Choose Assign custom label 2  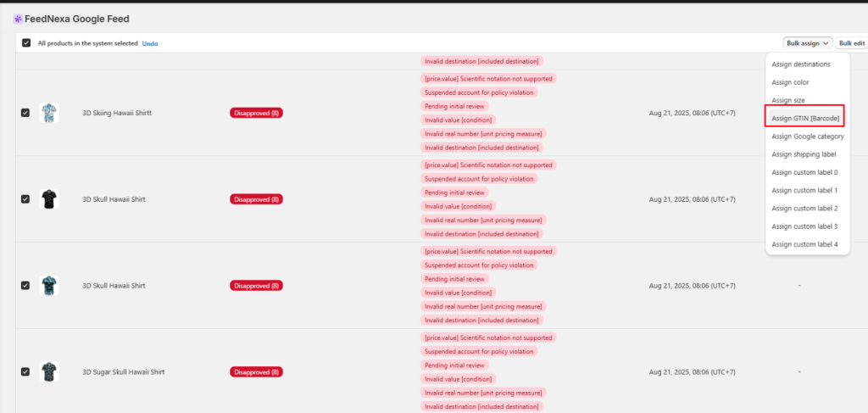click(804, 209)
